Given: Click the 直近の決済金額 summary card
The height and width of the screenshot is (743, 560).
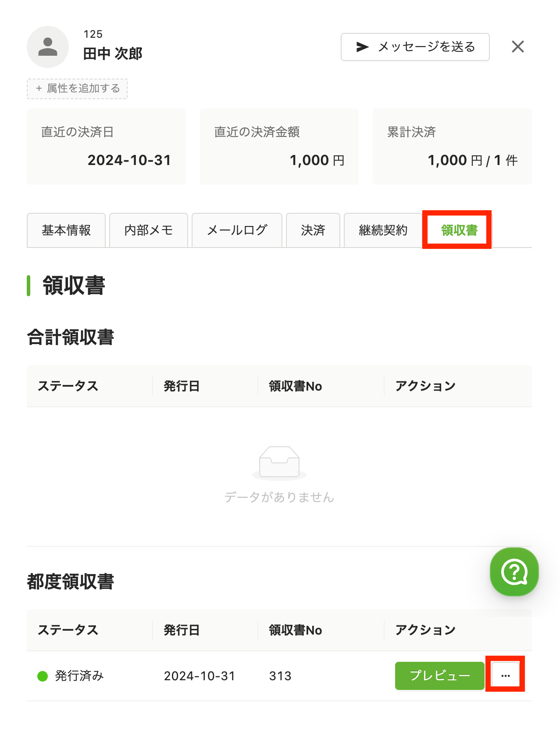Looking at the screenshot, I should click(279, 147).
